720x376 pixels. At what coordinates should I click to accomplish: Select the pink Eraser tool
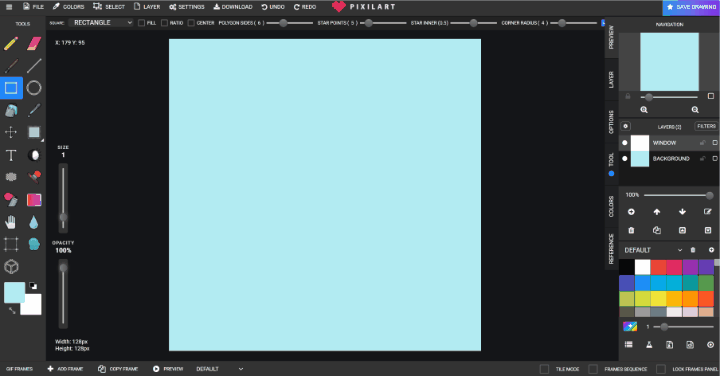click(34, 44)
